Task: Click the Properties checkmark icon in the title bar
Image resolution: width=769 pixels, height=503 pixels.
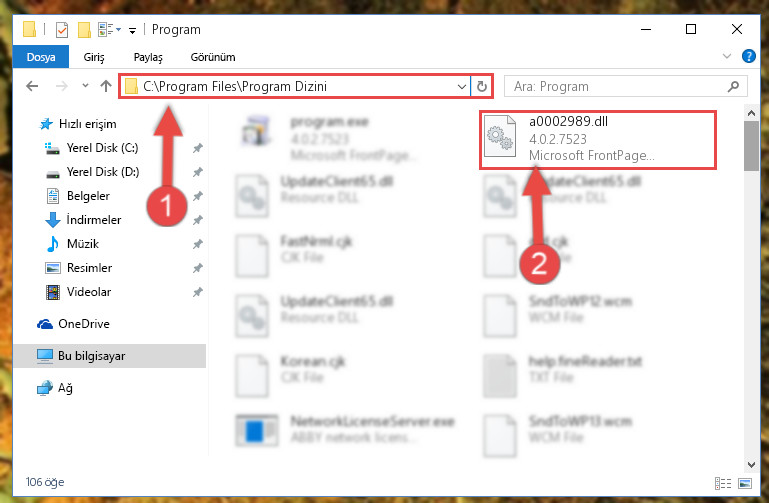Action: pos(62,30)
